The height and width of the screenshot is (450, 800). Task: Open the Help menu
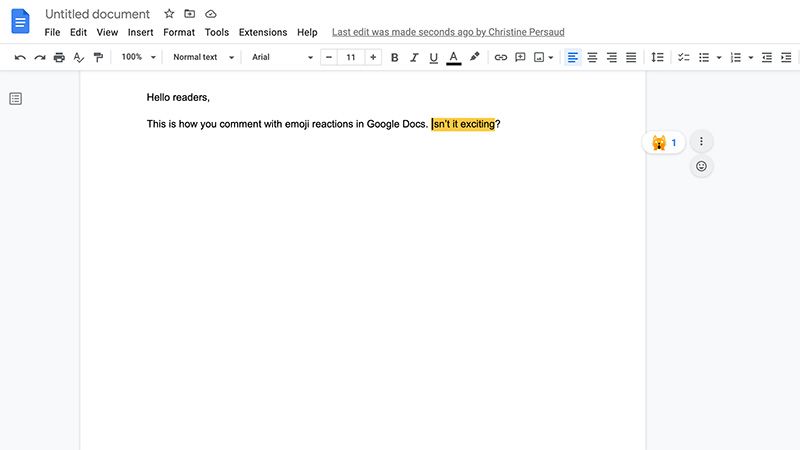tap(307, 32)
